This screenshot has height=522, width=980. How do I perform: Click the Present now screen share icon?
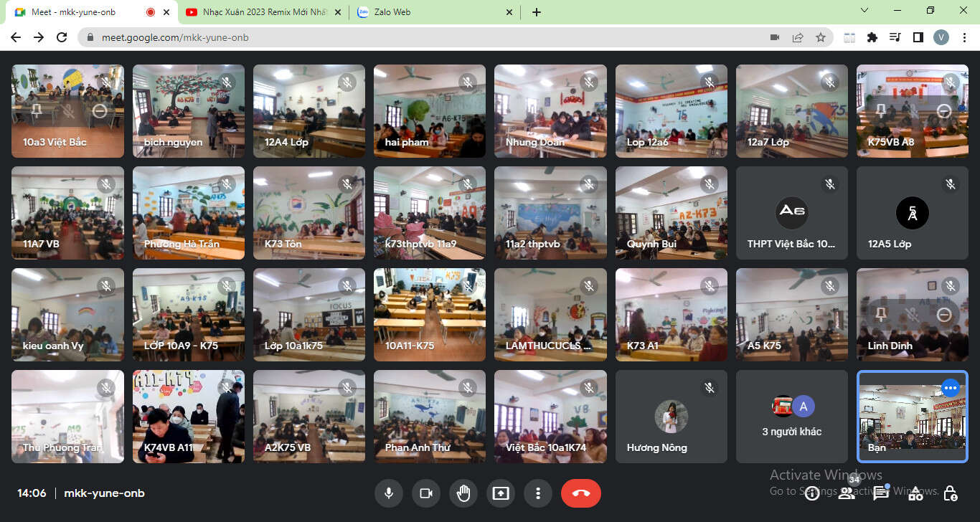(x=500, y=493)
